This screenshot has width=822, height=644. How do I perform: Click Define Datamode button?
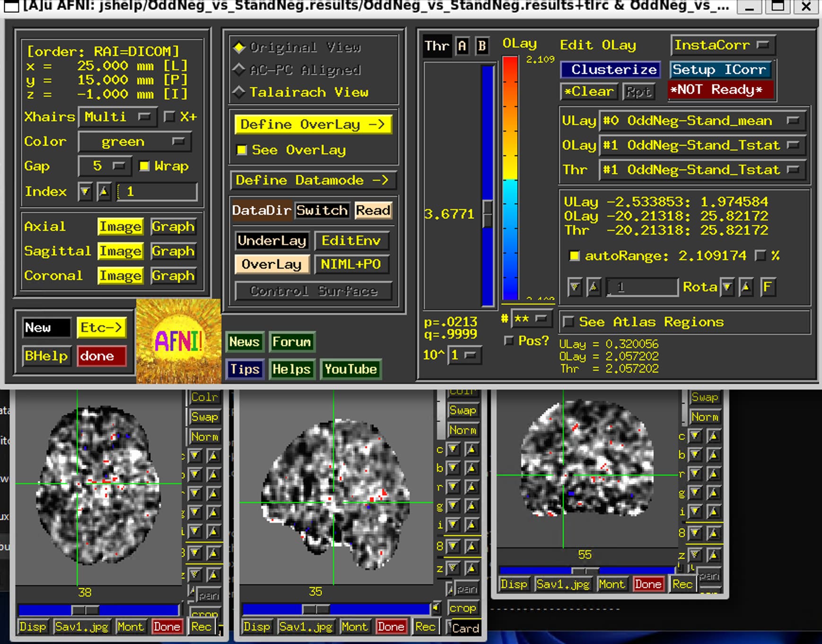point(313,181)
